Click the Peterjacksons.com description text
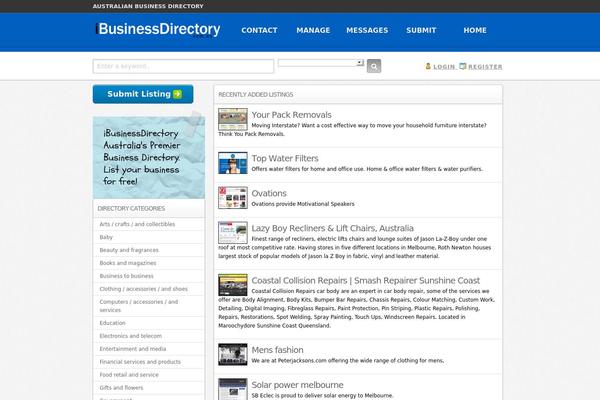The height and width of the screenshot is (400, 600). point(348,361)
